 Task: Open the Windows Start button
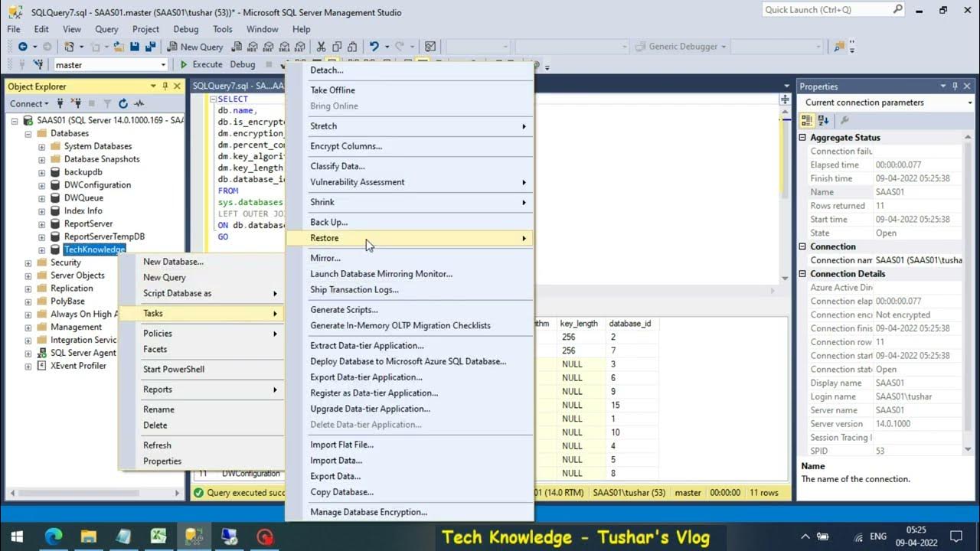[x=17, y=536]
